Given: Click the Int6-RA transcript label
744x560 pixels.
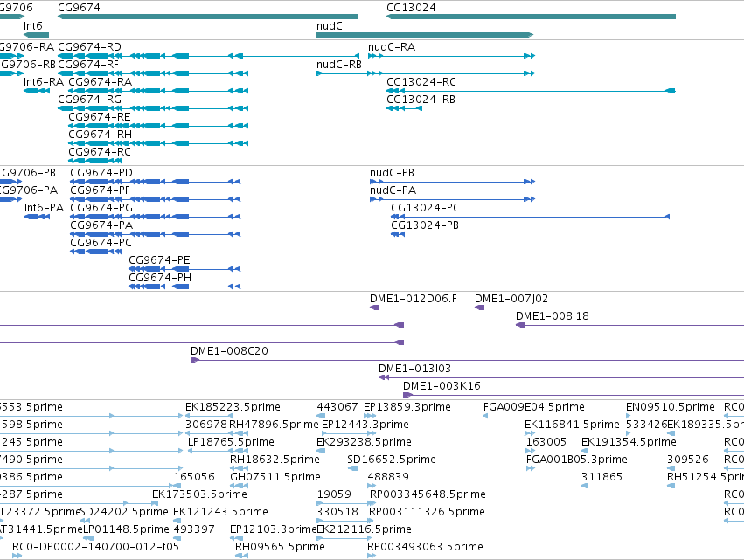Looking at the screenshot, I should pyautogui.click(x=44, y=82).
